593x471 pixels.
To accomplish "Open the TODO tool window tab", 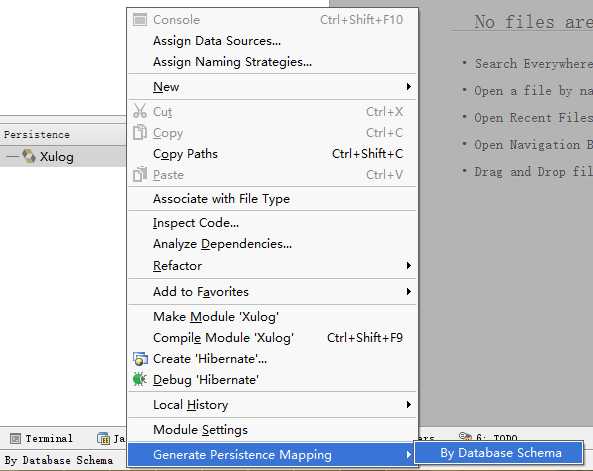I will (488, 438).
